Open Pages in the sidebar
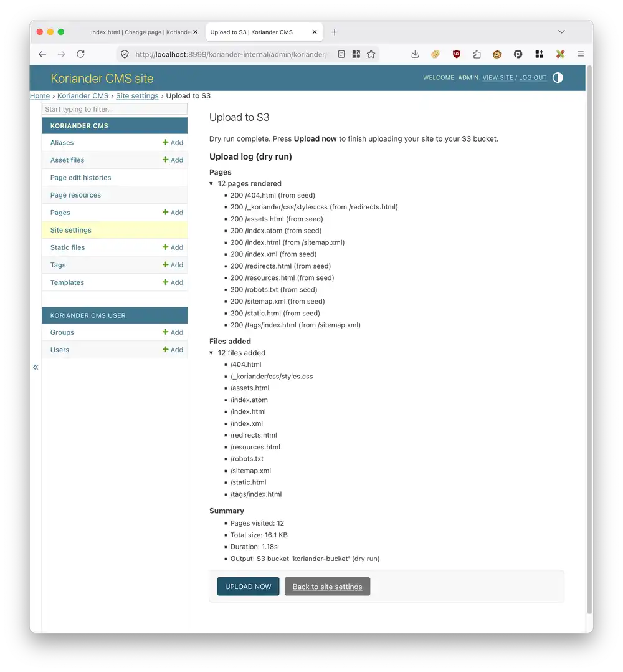The height and width of the screenshot is (672, 623). [x=60, y=213]
